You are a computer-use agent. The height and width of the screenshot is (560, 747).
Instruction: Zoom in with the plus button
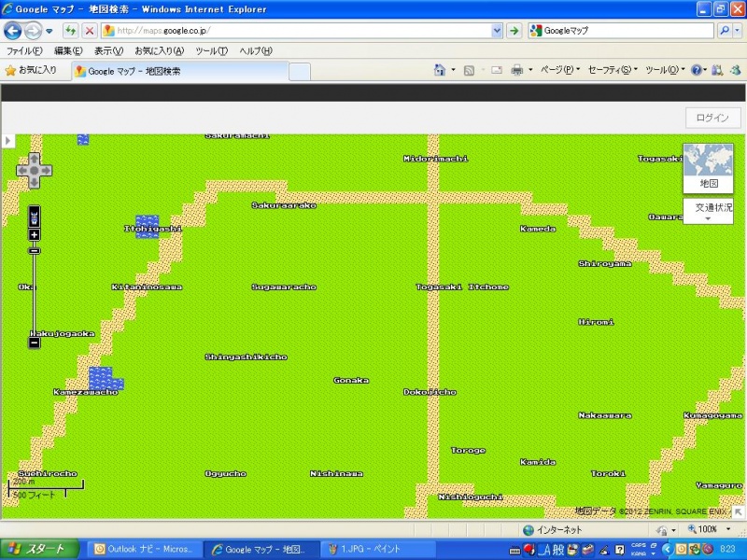pyautogui.click(x=35, y=235)
